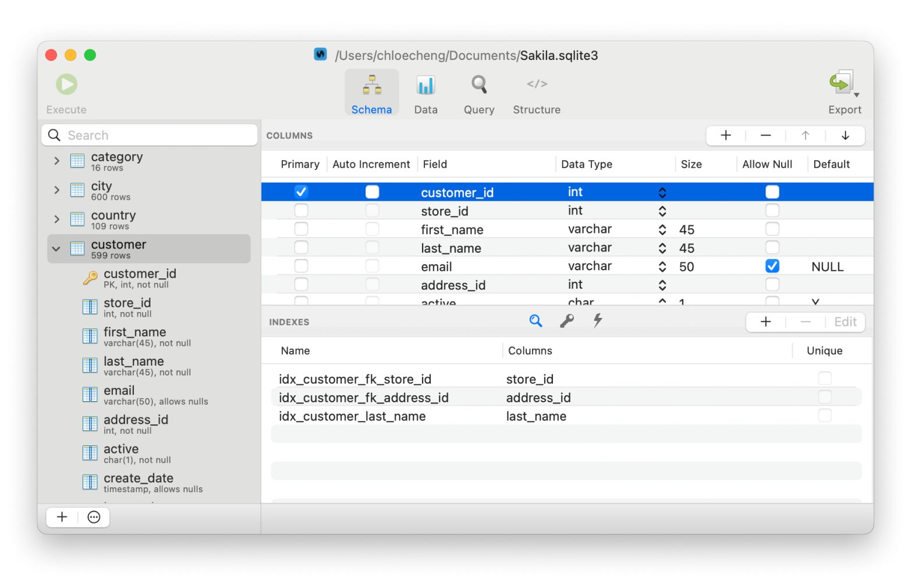
Task: Uncheck Allow Null for the email field
Action: (x=772, y=266)
